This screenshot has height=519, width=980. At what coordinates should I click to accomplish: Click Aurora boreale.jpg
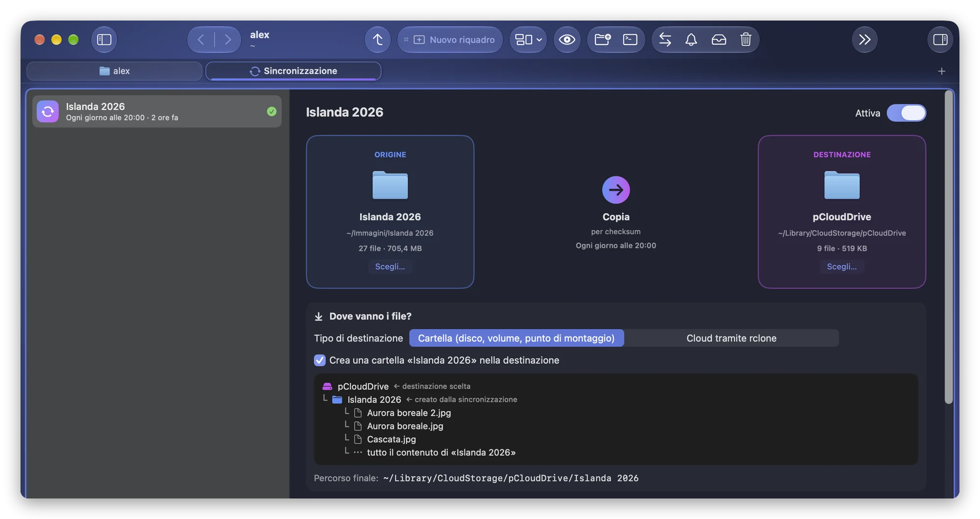405,426
